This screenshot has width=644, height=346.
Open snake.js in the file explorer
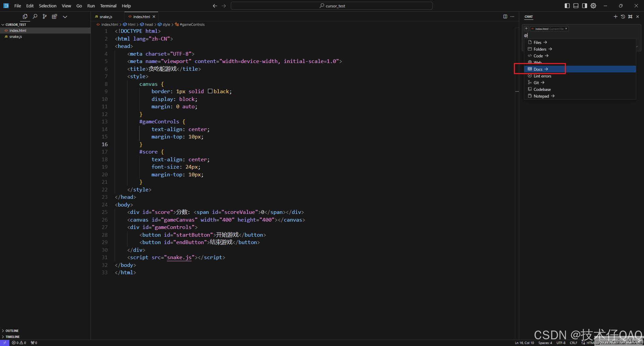[x=15, y=37]
